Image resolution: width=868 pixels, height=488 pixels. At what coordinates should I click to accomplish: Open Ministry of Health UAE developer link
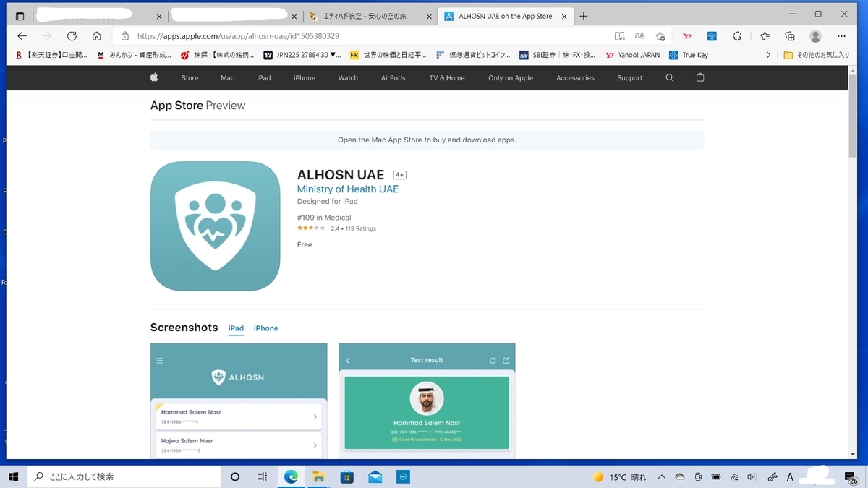coord(348,189)
